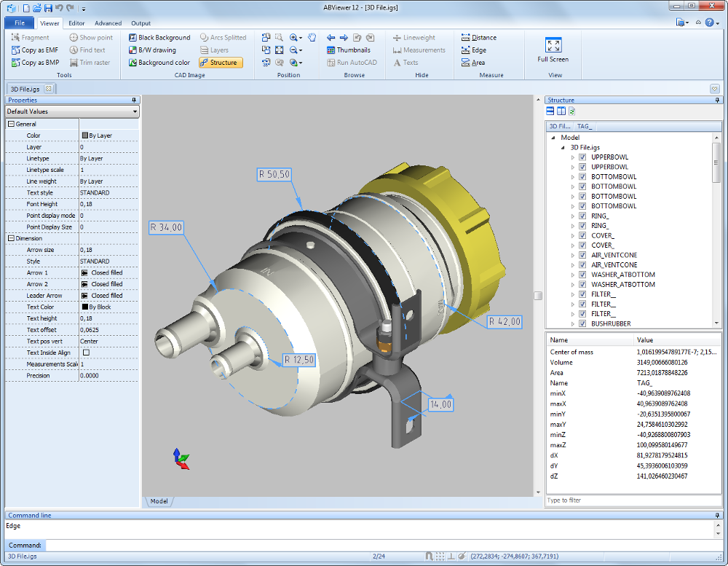
Task: Click the Structure button in CAD Image
Action: (221, 63)
